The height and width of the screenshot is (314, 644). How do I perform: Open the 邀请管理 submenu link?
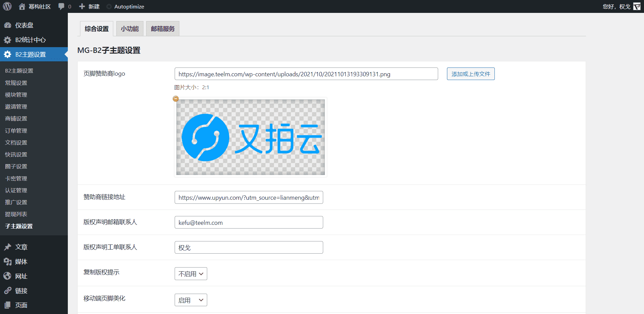point(16,106)
